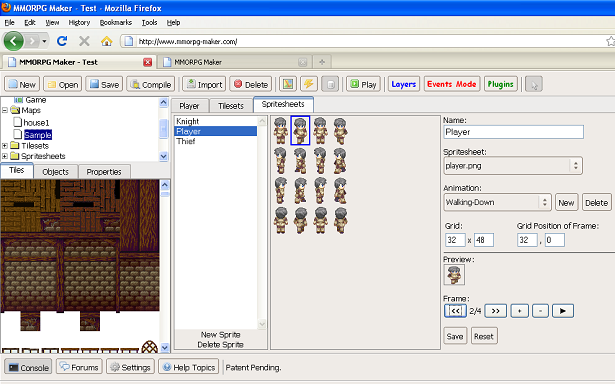Viewport: 615px width, 384px height.
Task: Click the greyed page icon in toolbar
Action: pos(330,84)
